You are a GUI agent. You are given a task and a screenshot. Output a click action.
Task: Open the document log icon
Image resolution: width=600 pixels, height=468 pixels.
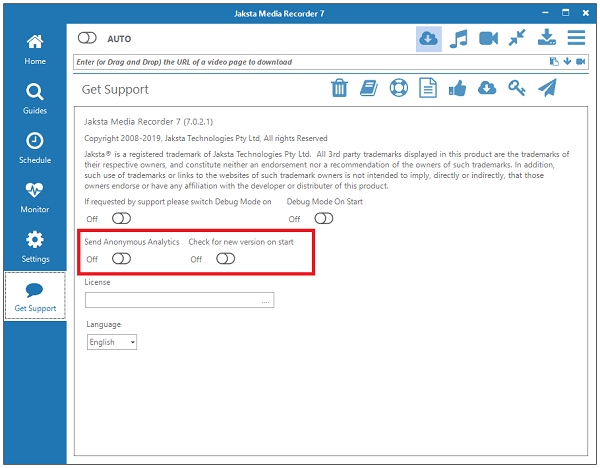[x=428, y=88]
